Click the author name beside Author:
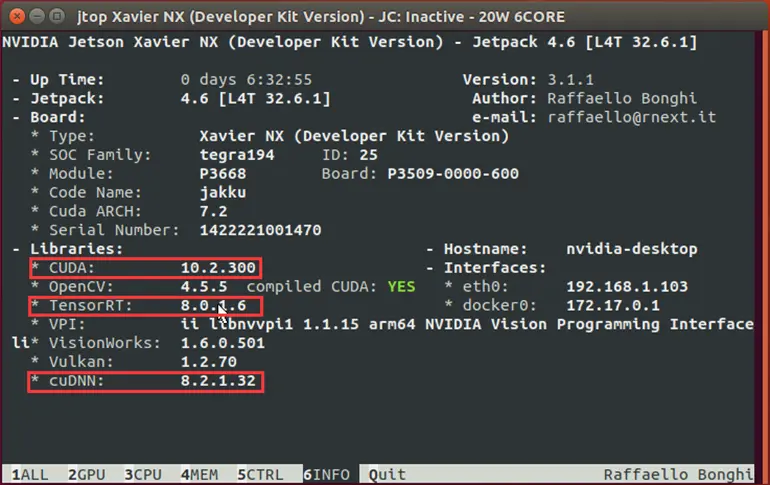The image size is (770, 485). click(x=622, y=98)
